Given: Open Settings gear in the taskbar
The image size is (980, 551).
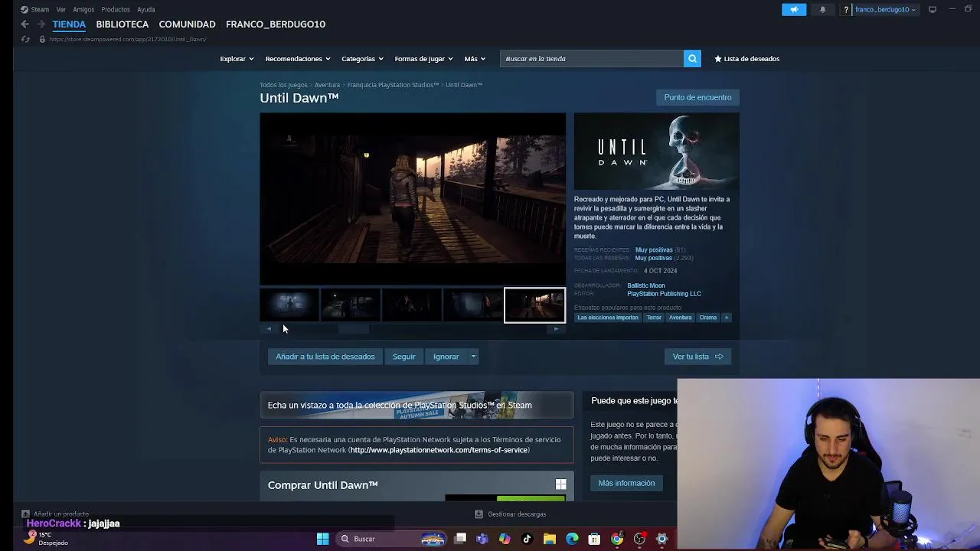Looking at the screenshot, I should pos(661,539).
